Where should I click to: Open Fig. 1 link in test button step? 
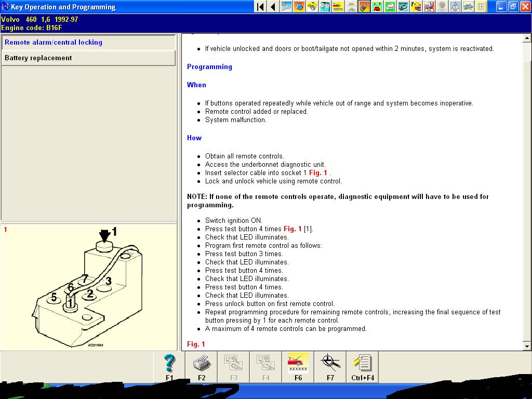[x=292, y=229]
